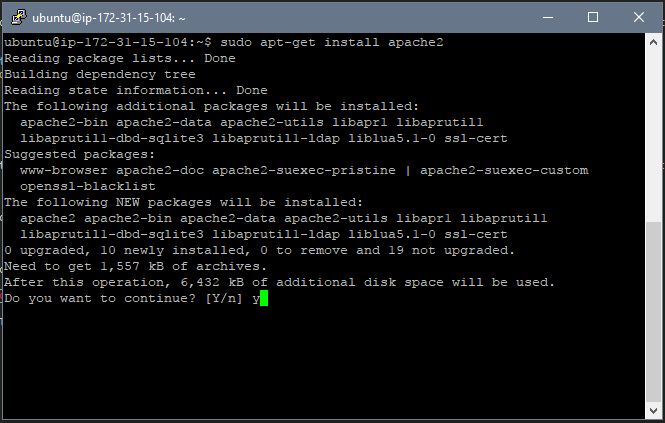Click the scrollbar up arrow
Screen dimensions: 665x423
653,42
